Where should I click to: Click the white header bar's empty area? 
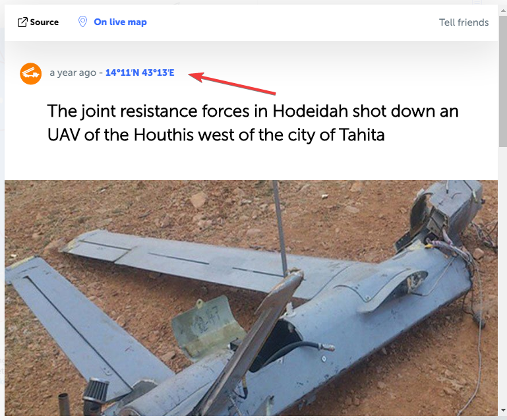[x=291, y=22]
